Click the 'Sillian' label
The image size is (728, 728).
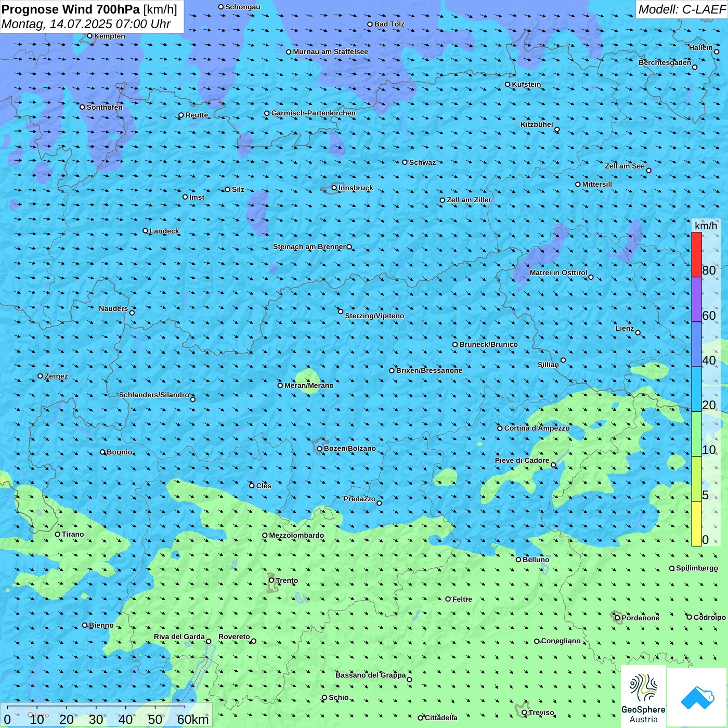coord(548,365)
